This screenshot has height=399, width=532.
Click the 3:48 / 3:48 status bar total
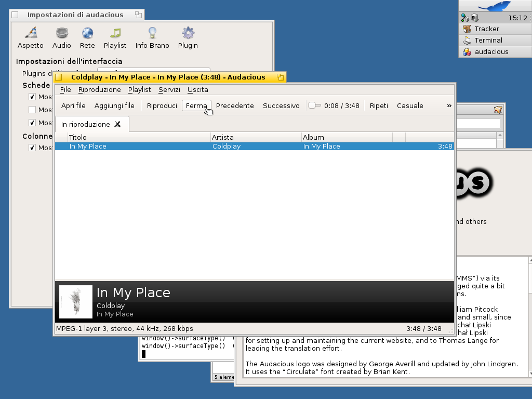424,328
